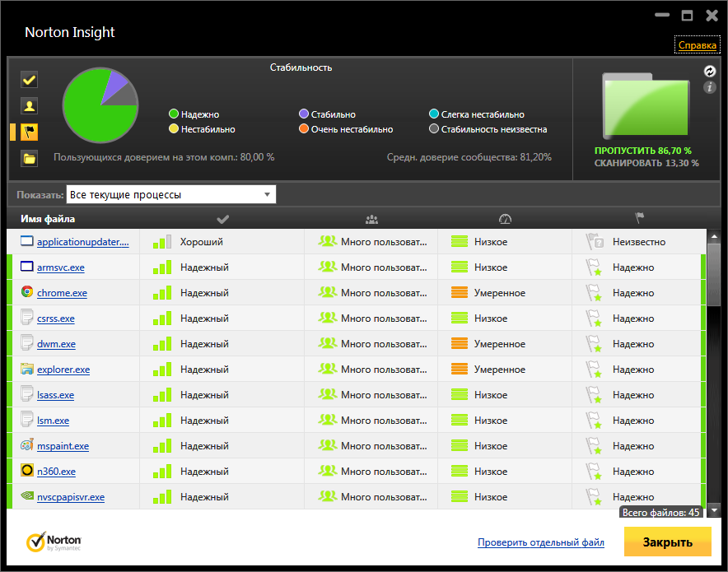Click the stability pie chart
This screenshot has width=728, height=572.
pyautogui.click(x=100, y=105)
